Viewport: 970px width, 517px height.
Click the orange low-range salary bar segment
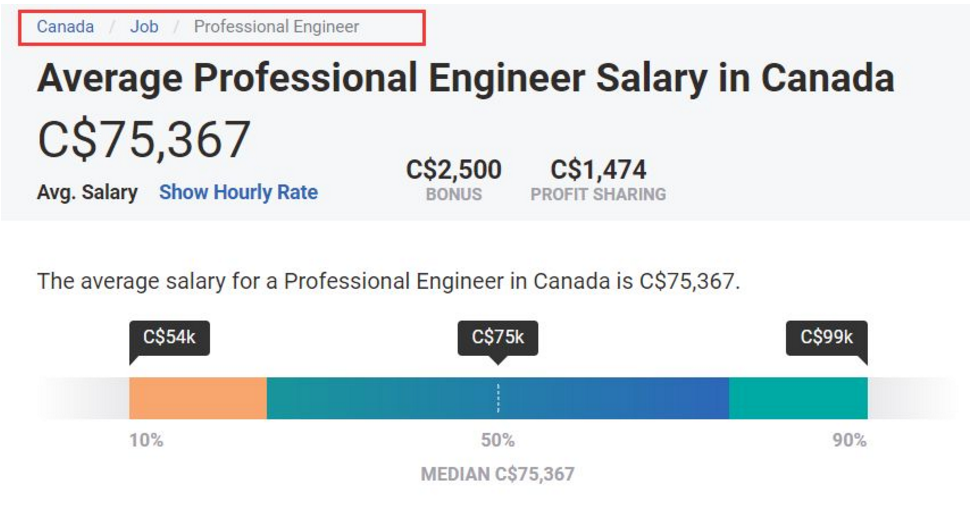click(197, 398)
